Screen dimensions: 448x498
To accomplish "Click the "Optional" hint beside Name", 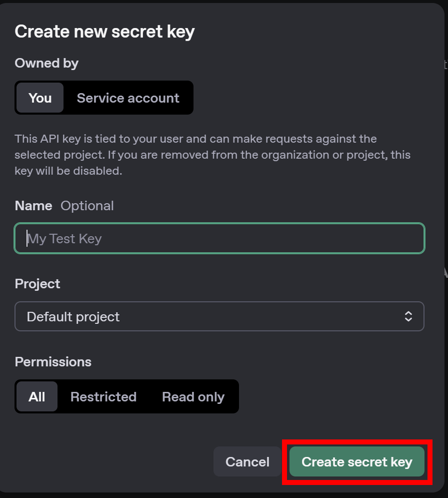I will point(87,206).
